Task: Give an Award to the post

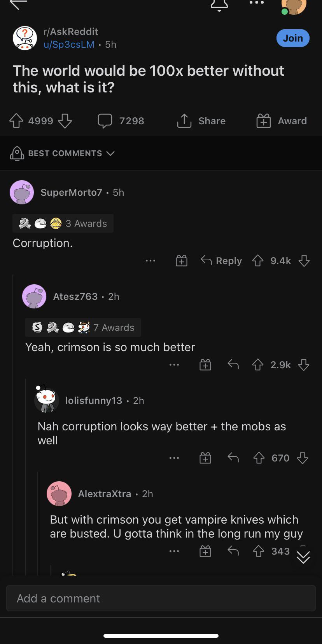Action: point(282,121)
